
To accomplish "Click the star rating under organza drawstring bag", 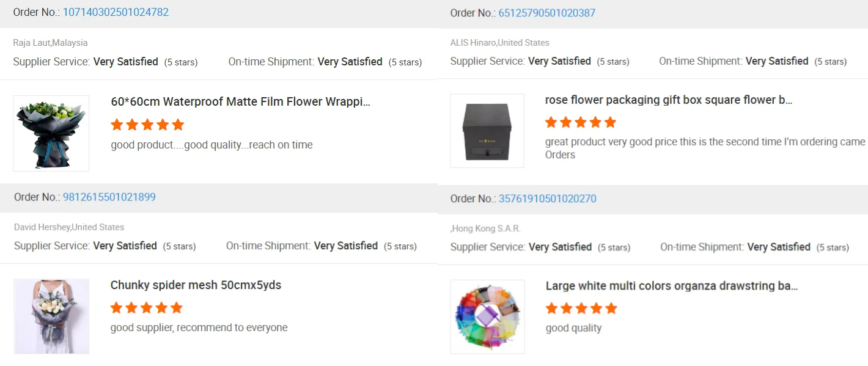I will [x=581, y=308].
